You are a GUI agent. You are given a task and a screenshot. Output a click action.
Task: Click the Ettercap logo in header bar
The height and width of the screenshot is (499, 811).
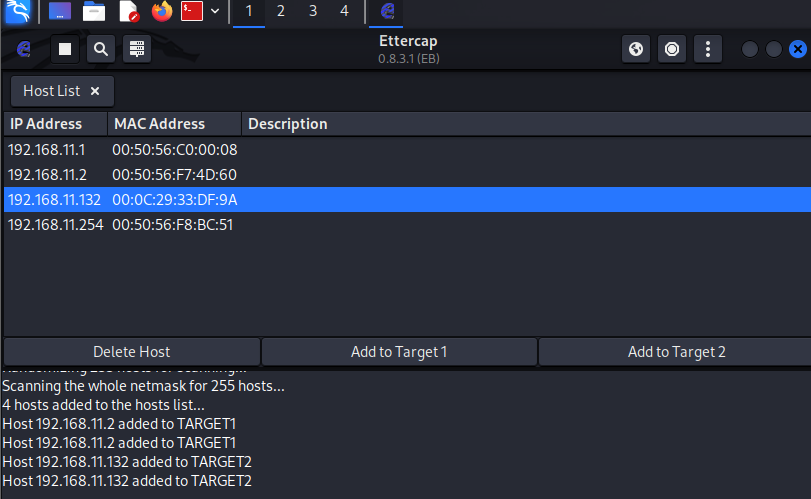pyautogui.click(x=24, y=49)
